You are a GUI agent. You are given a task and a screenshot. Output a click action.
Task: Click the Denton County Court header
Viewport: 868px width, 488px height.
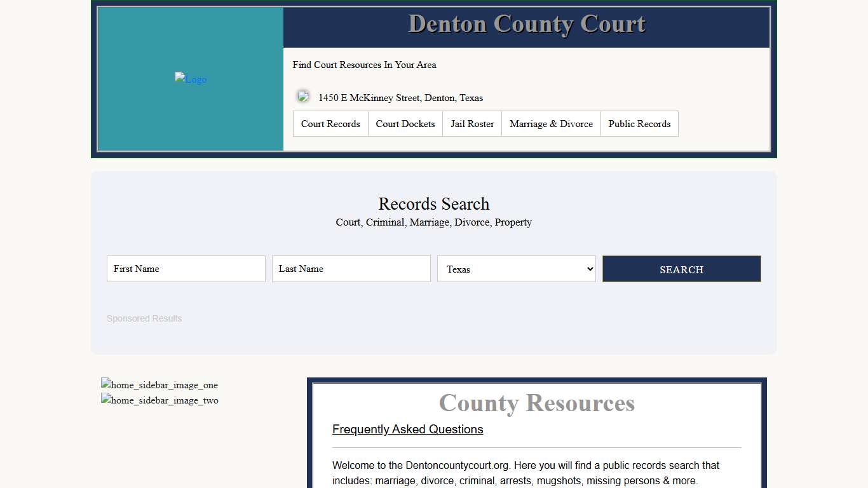pos(526,24)
